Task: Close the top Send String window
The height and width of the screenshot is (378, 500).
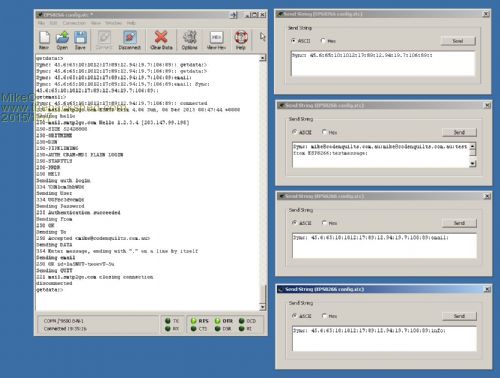Action: pyautogui.click(x=486, y=14)
